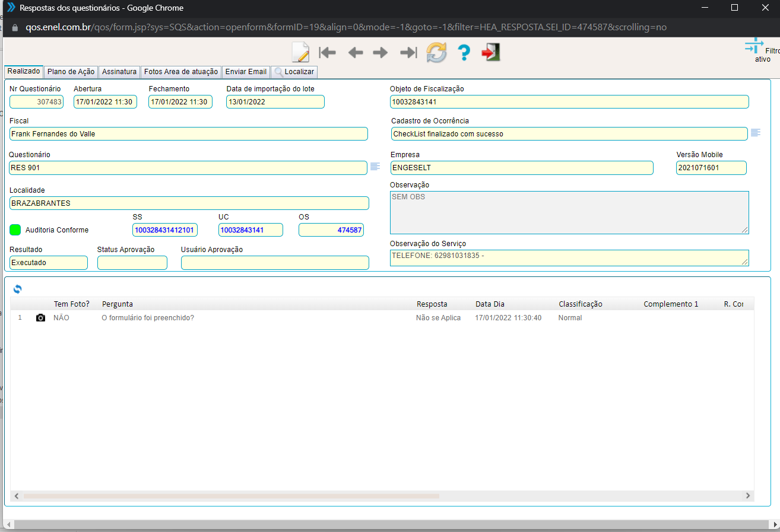Switch to the Plano de Ação tab
780x532 pixels.
71,72
